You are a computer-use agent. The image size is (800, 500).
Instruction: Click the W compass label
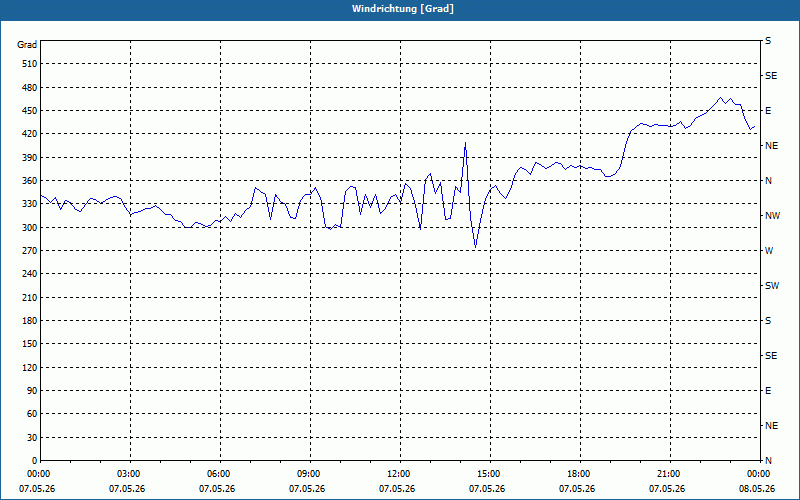(x=769, y=251)
